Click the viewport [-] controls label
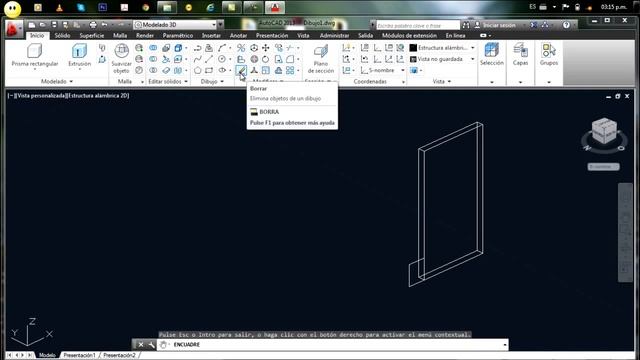Image resolution: width=640 pixels, height=360 pixels. (x=11, y=96)
